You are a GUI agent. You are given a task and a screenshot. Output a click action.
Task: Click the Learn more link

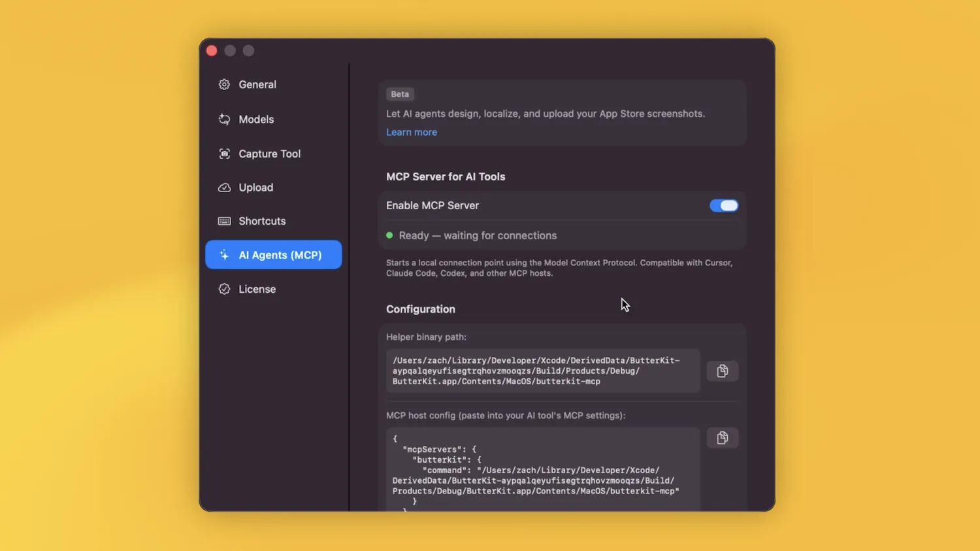411,132
